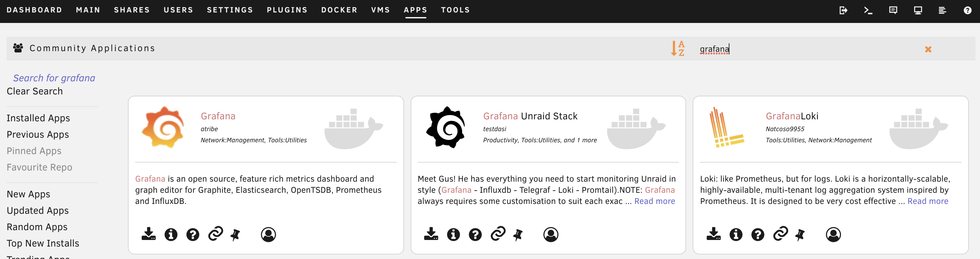
Task: Open the project link icon on Grafana card
Action: click(x=215, y=233)
